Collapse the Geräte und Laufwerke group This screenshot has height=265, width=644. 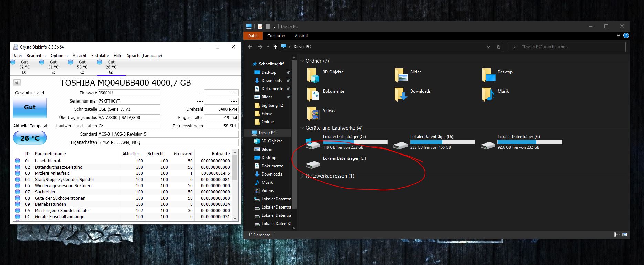pos(302,128)
